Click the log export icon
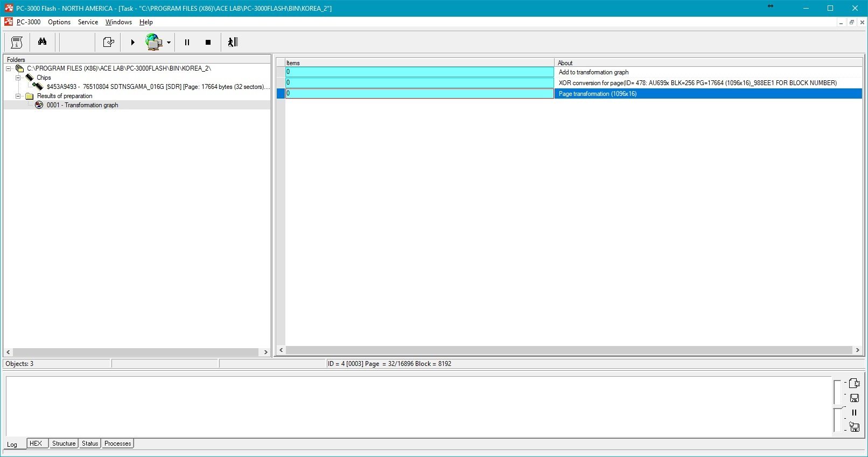 pyautogui.click(x=854, y=383)
